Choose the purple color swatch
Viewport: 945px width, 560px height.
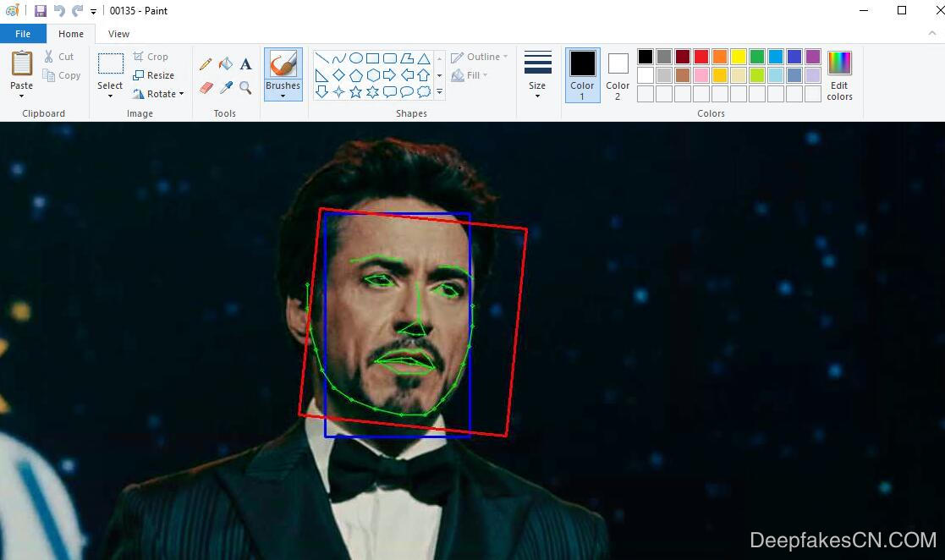(813, 57)
